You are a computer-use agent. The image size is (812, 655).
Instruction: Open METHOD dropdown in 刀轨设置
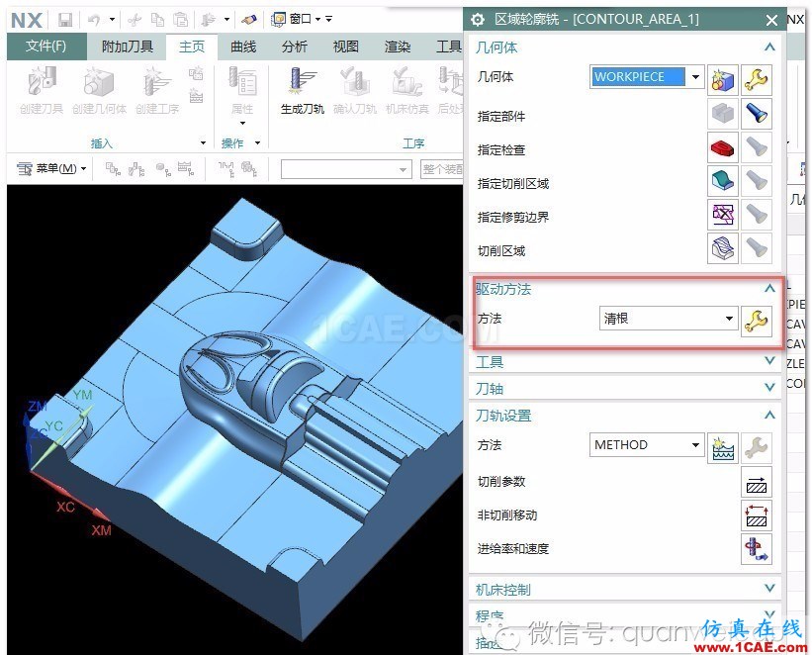click(x=695, y=445)
